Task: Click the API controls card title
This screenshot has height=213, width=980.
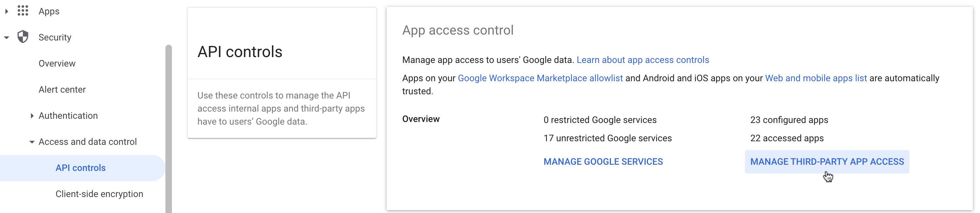Action: tap(240, 52)
